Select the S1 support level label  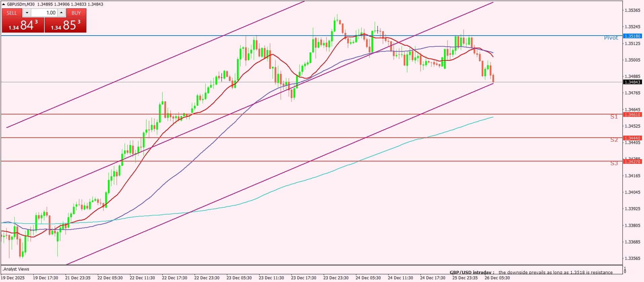[614, 117]
